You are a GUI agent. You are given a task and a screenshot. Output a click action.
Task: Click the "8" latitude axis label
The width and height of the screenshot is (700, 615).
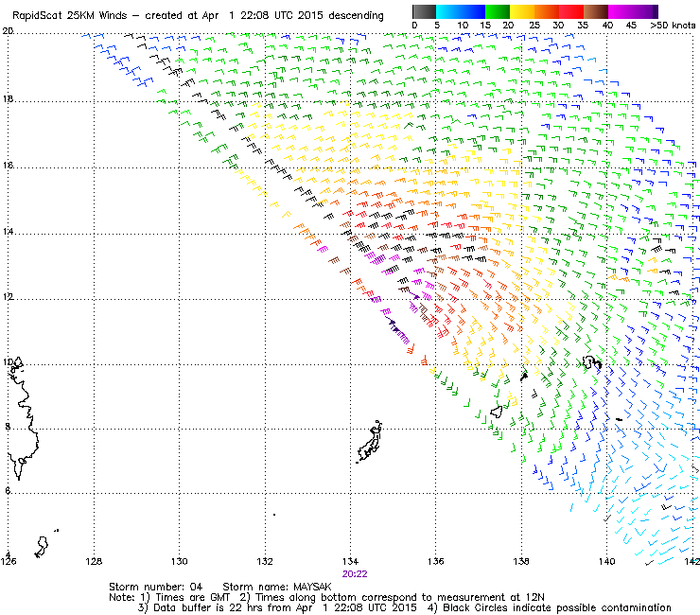(x=8, y=427)
